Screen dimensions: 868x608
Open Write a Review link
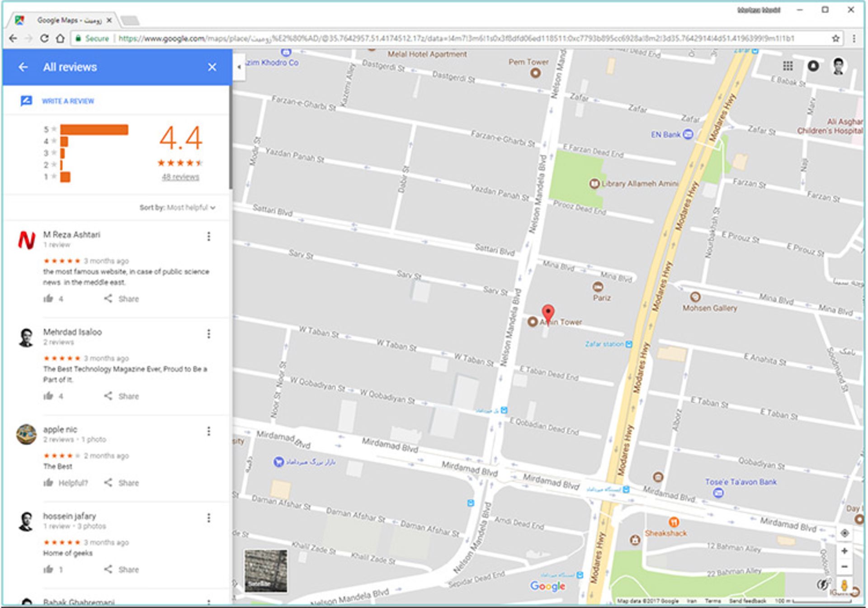tap(68, 101)
